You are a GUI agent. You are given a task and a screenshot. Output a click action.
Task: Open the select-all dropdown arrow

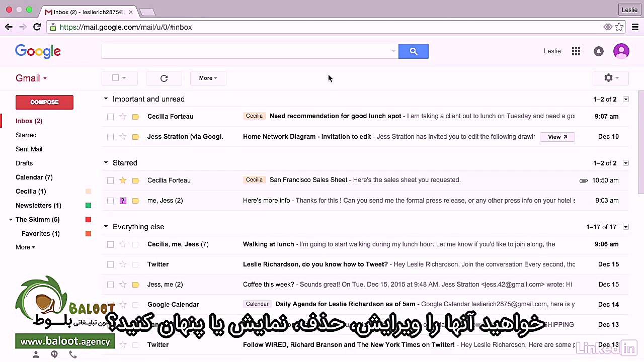124,78
